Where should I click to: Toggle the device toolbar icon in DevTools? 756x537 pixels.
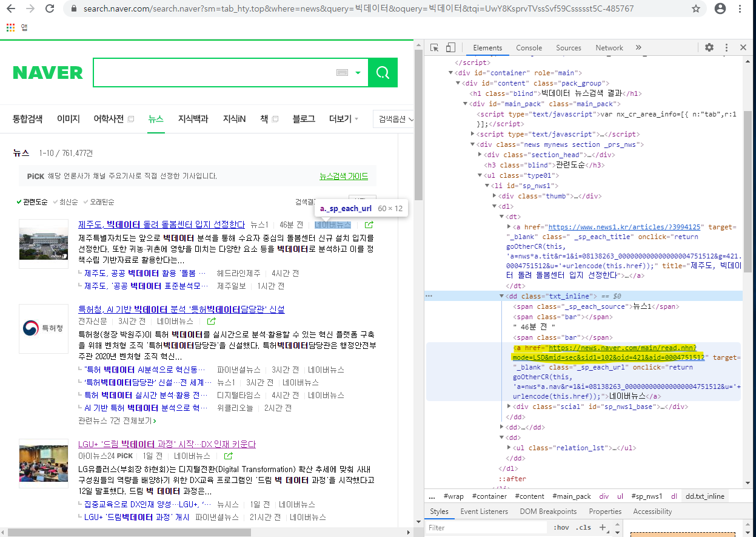[x=450, y=48]
